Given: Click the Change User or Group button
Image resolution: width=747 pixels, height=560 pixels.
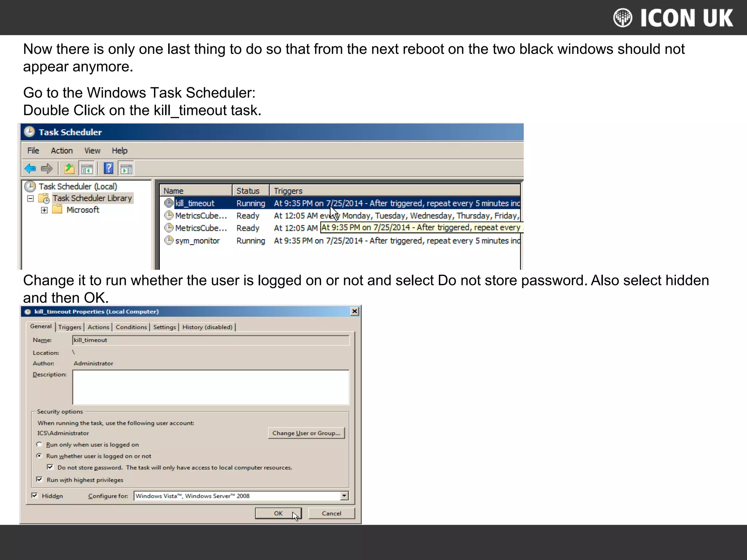Looking at the screenshot, I should 306,433.
